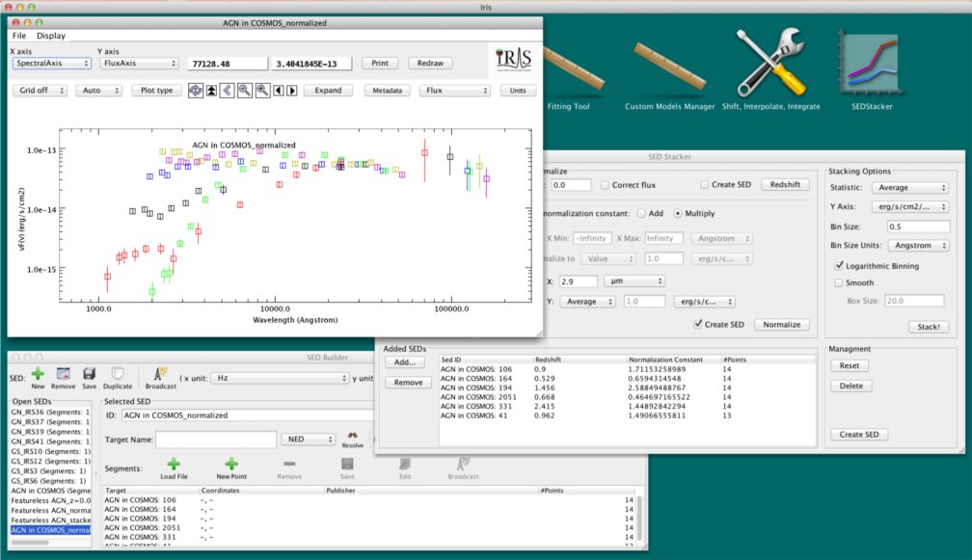This screenshot has height=560, width=972.
Task: Click the Metadata button
Action: pos(388,91)
